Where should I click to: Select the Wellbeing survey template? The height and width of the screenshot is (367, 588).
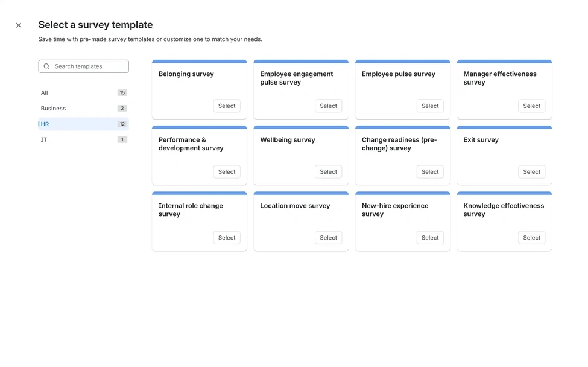[328, 171]
